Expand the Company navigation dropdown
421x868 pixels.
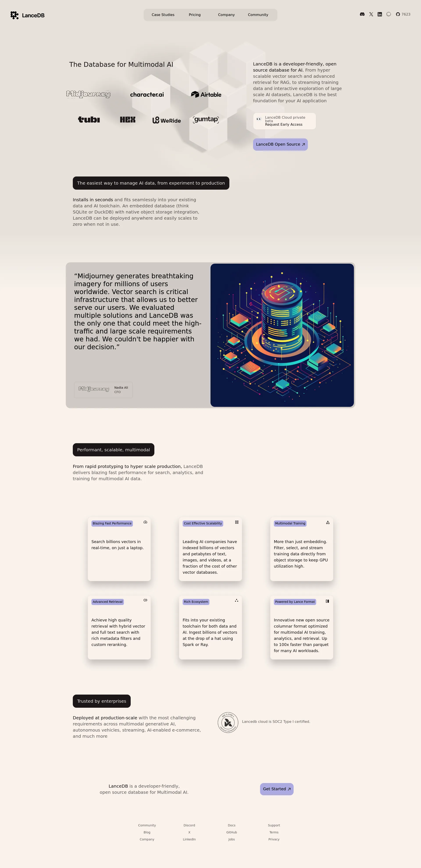coord(226,14)
